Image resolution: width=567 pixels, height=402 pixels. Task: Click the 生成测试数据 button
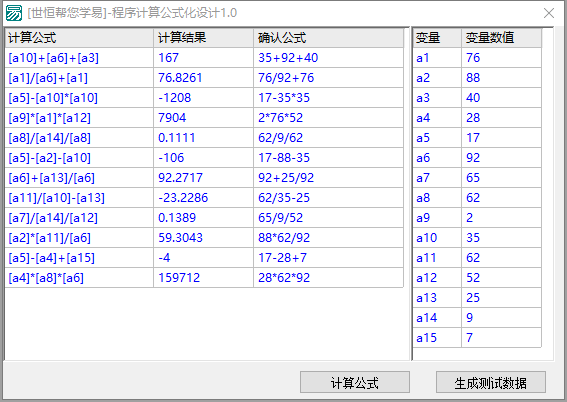[x=491, y=382]
